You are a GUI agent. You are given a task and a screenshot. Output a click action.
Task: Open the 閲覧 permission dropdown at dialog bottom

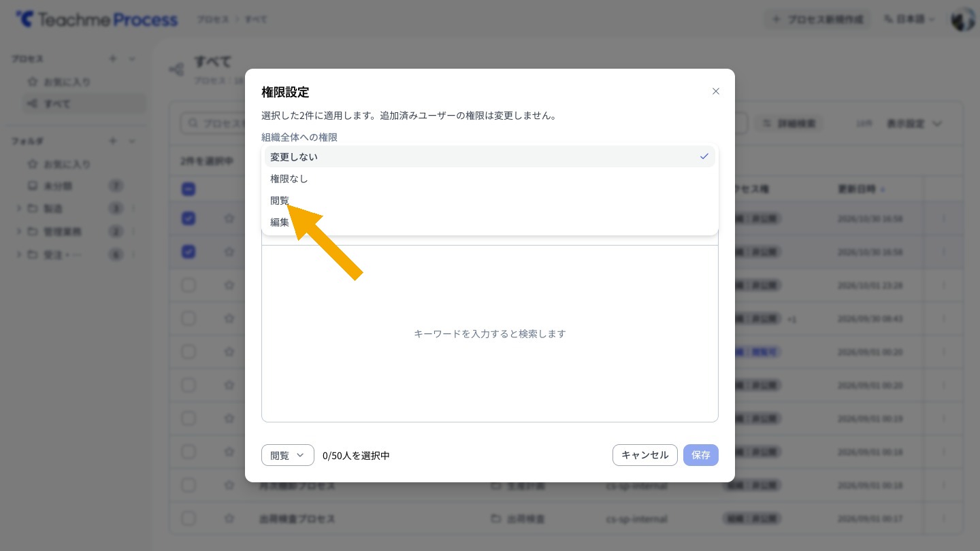[x=287, y=455]
